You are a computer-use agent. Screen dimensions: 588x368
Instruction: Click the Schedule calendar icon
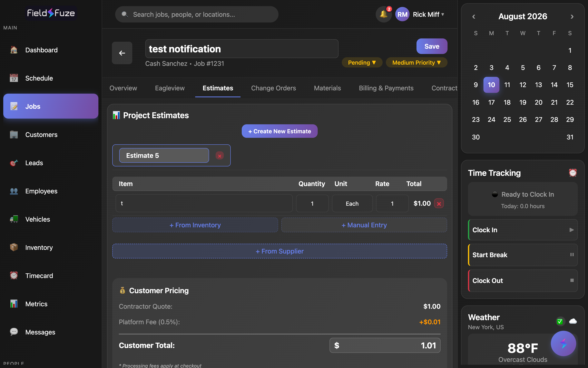pos(14,78)
